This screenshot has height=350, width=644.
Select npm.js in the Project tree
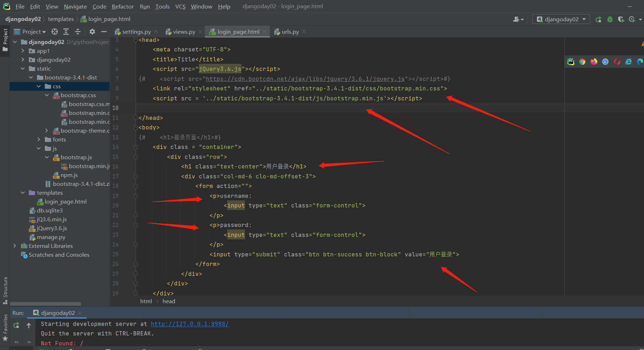tap(69, 175)
